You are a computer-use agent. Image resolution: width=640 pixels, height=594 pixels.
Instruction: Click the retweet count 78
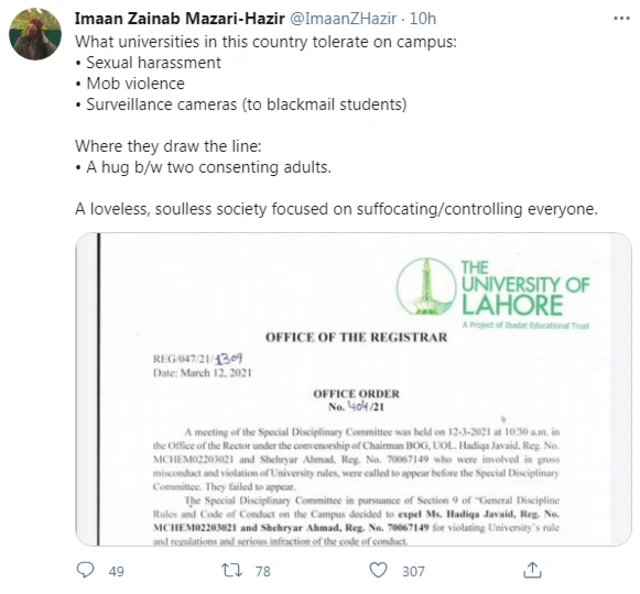click(264, 571)
